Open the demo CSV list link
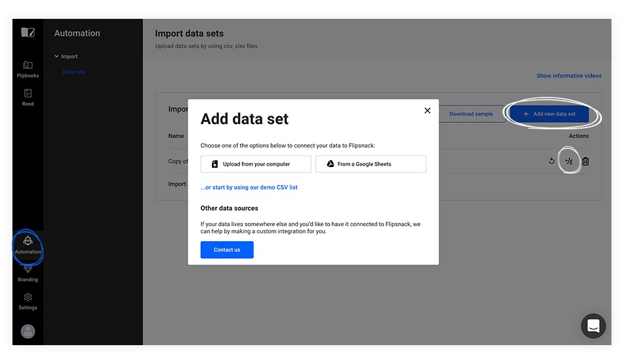Image resolution: width=624 pixels, height=364 pixels. pos(249,187)
